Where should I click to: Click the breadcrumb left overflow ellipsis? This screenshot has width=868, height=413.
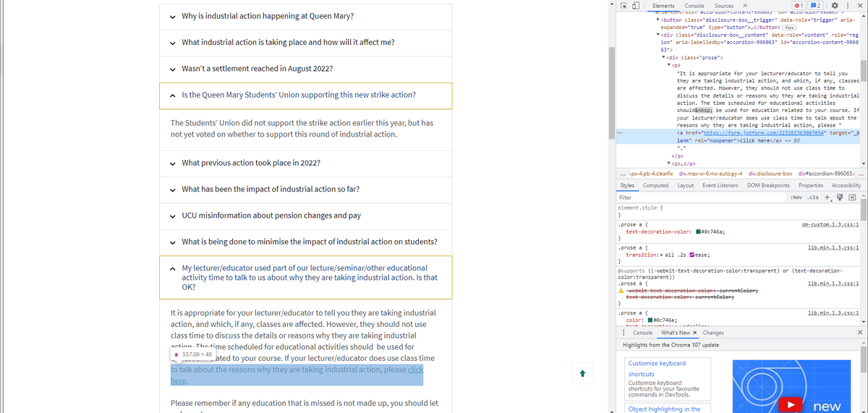(624, 174)
